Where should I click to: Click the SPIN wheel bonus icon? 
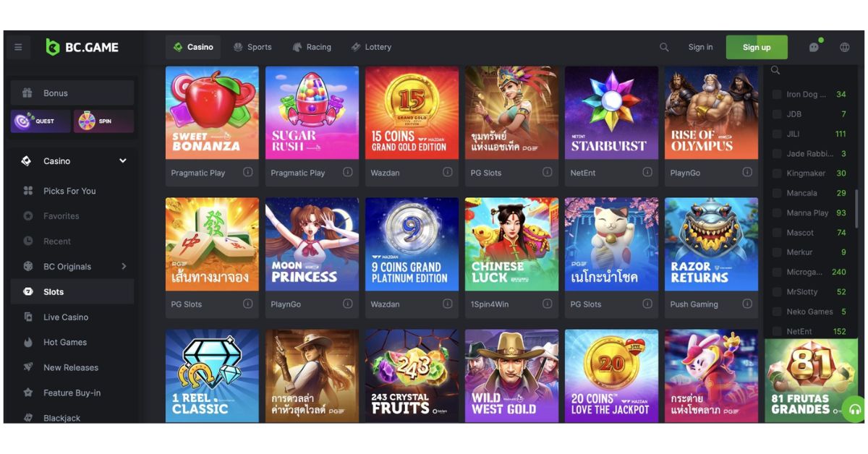coord(88,121)
